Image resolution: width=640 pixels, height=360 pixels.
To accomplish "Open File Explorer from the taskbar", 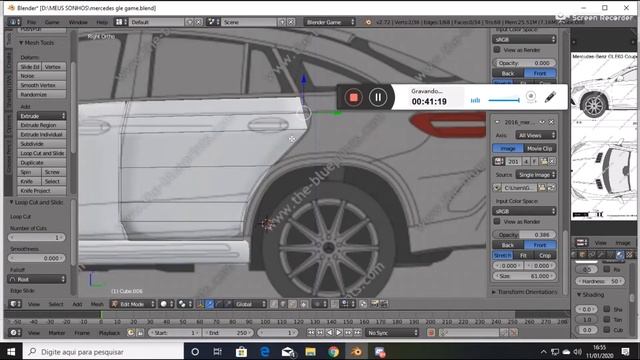I will pos(310,351).
